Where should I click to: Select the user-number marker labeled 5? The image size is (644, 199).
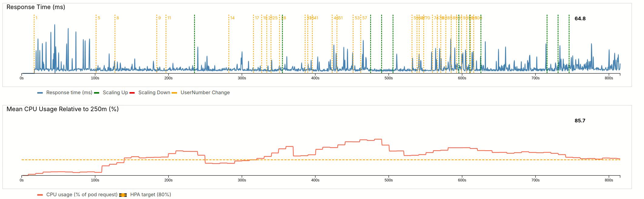99,18
